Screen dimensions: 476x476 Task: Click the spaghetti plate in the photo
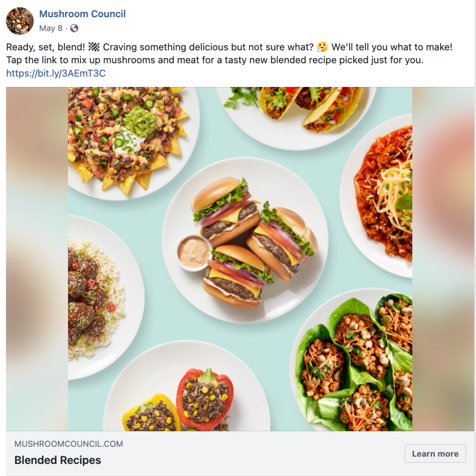pos(383,195)
